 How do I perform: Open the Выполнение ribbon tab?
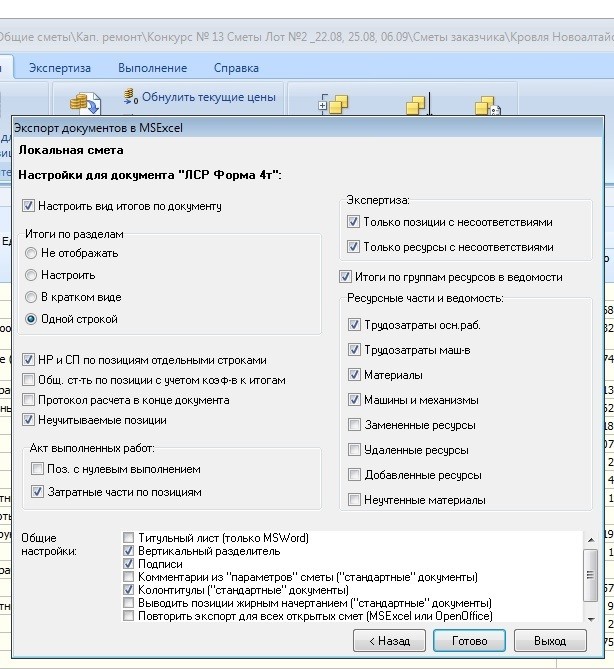click(x=152, y=68)
